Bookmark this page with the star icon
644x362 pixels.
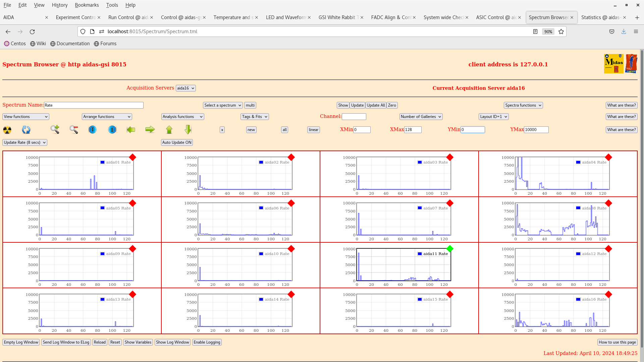pyautogui.click(x=561, y=32)
